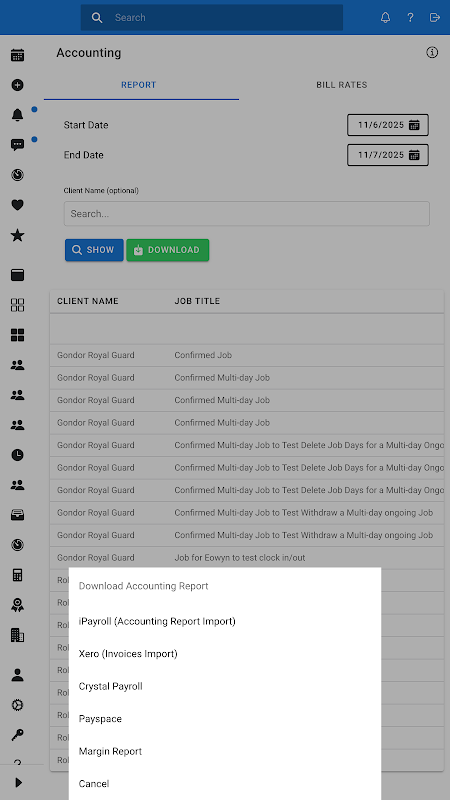This screenshot has height=800, width=450.
Task: Choose Xero (Invoices Import) option
Action: (225, 654)
